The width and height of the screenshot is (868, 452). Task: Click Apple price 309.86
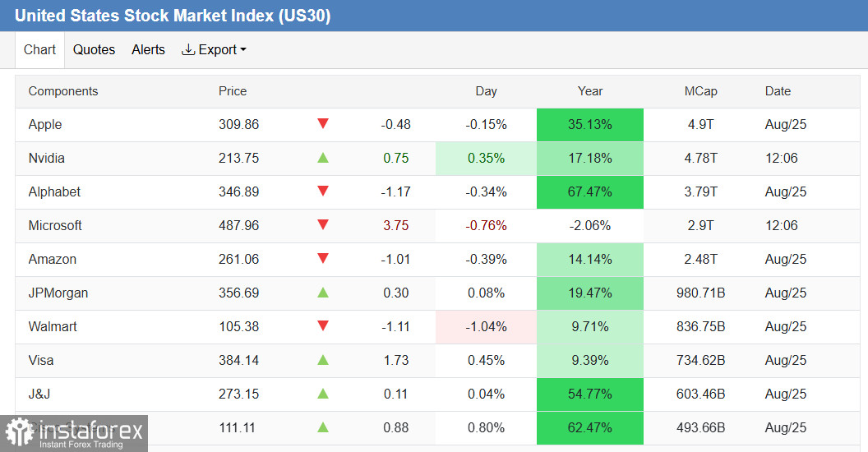pyautogui.click(x=238, y=124)
